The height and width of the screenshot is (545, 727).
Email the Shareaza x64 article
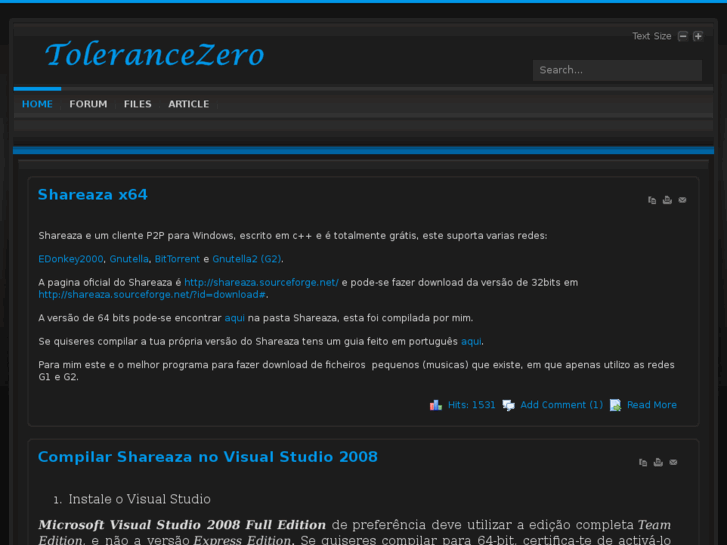(x=682, y=200)
